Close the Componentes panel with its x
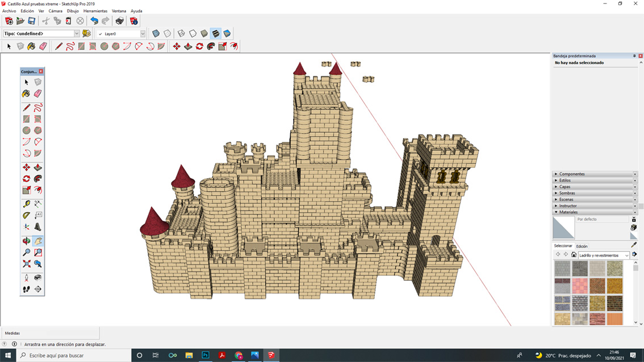This screenshot has width=644, height=362. pos(634,174)
